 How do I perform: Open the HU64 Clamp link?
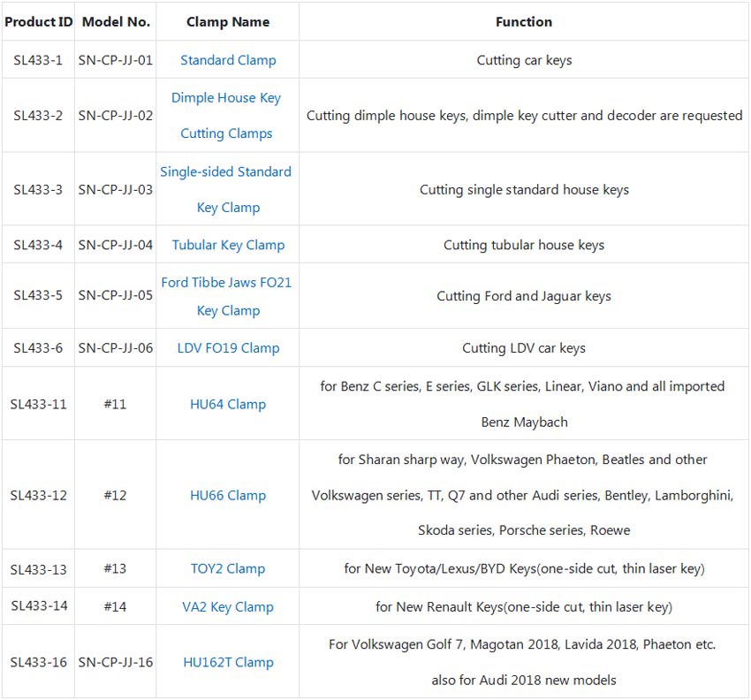228,404
